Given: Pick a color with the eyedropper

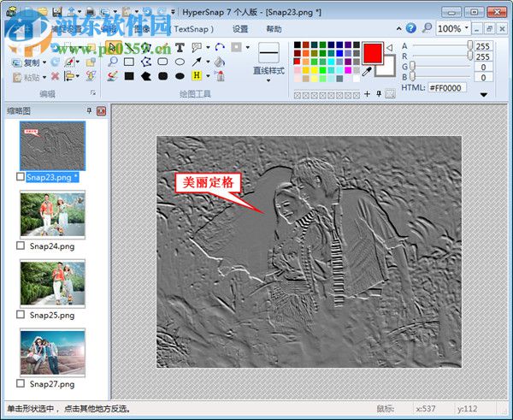Looking at the screenshot, I should point(367,71).
